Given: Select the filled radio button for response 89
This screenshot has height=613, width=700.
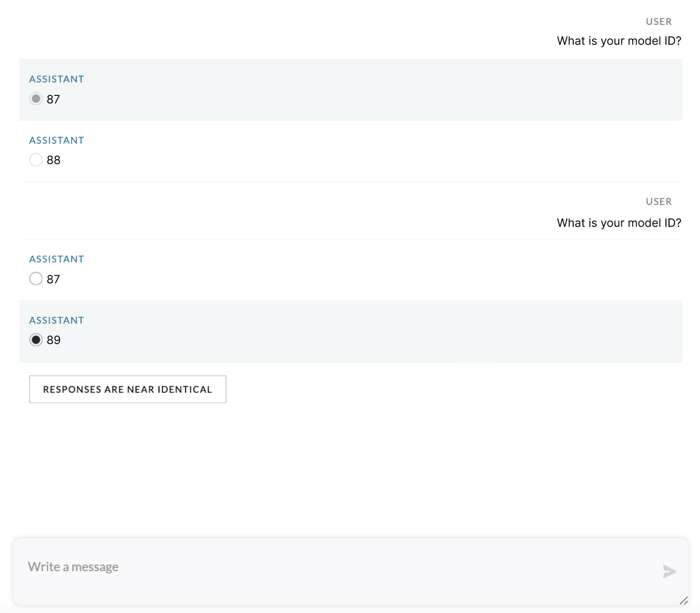Looking at the screenshot, I should [x=36, y=340].
